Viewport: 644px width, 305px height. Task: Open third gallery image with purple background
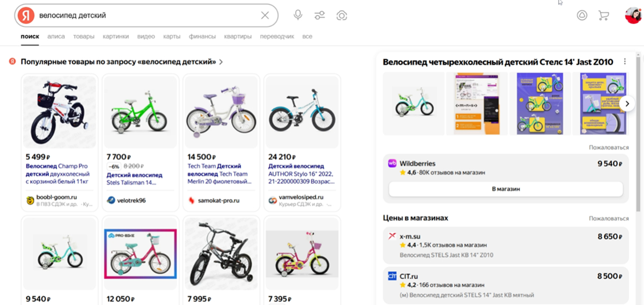(540, 103)
